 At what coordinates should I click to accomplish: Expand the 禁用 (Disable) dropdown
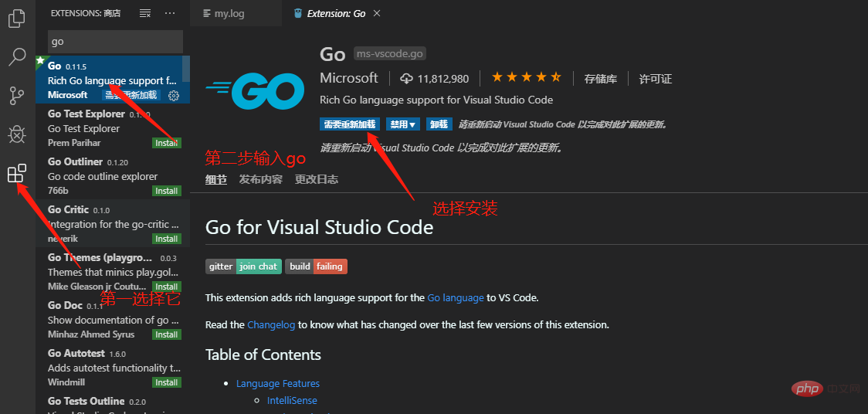[403, 124]
